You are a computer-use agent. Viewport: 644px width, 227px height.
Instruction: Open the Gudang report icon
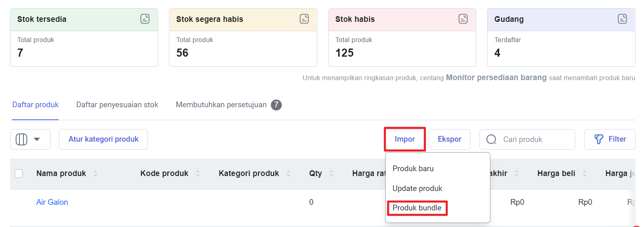click(623, 19)
